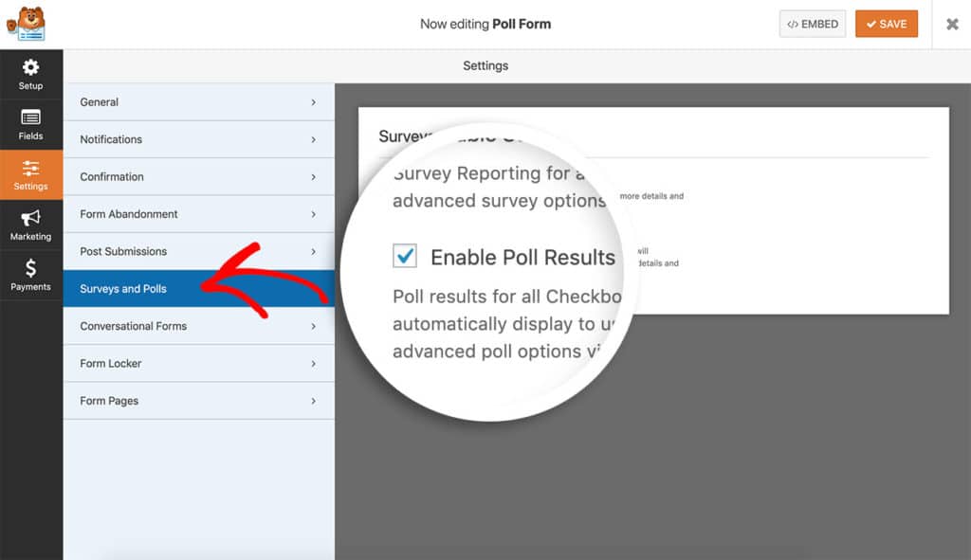Open the Form Locker settings
Screen dimensions: 971x560
[198, 363]
